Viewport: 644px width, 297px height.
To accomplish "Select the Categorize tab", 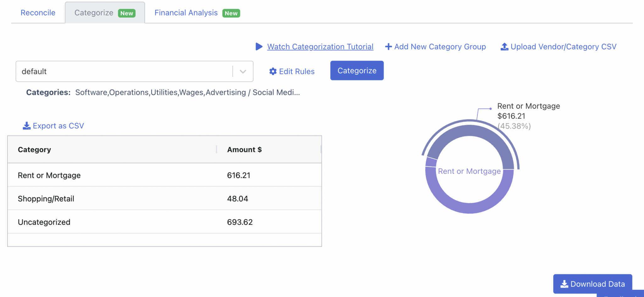I will pos(94,13).
